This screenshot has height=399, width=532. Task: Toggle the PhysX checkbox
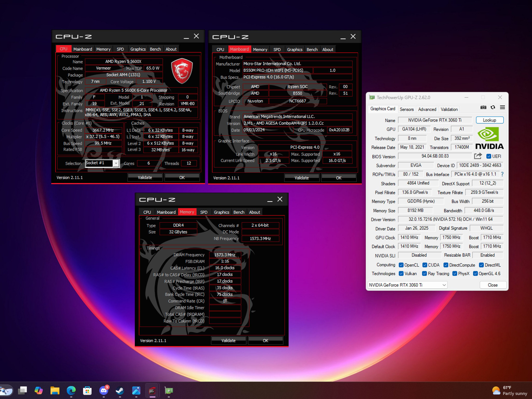tap(455, 274)
